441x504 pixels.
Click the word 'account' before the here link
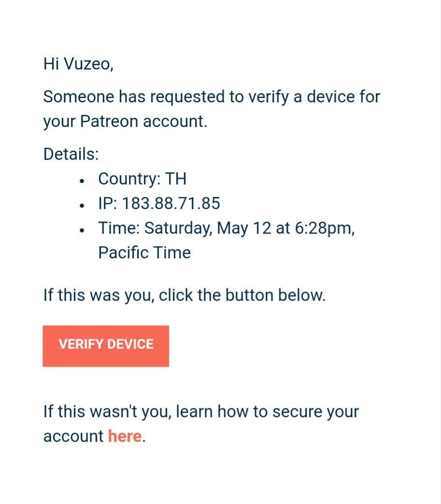pyautogui.click(x=73, y=436)
